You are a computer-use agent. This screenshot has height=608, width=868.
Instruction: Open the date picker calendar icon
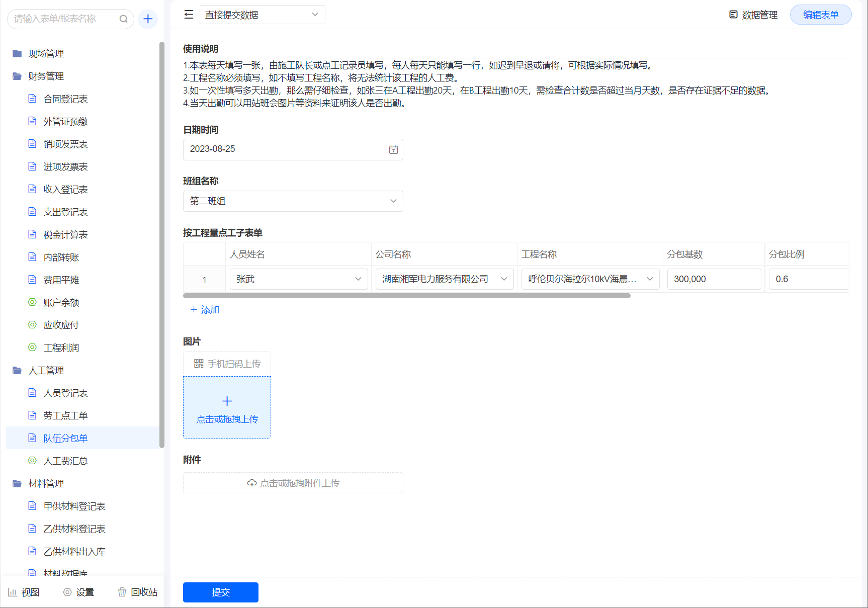(393, 149)
